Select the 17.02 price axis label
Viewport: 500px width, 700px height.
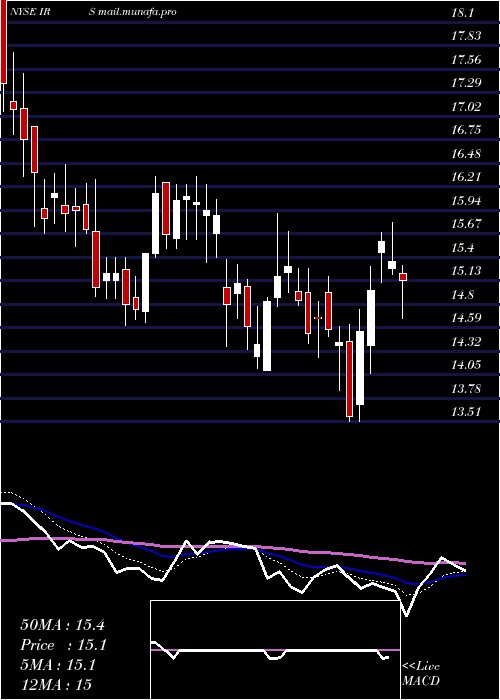(466, 106)
